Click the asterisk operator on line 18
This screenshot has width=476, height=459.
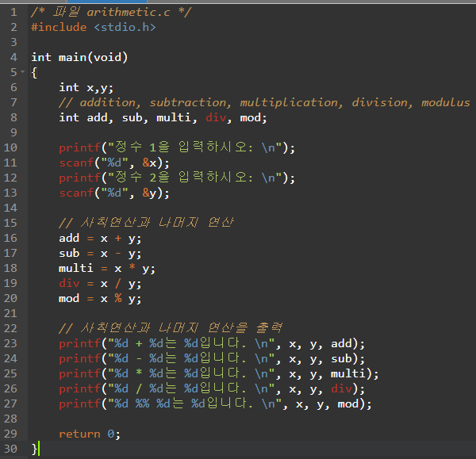tap(132, 267)
